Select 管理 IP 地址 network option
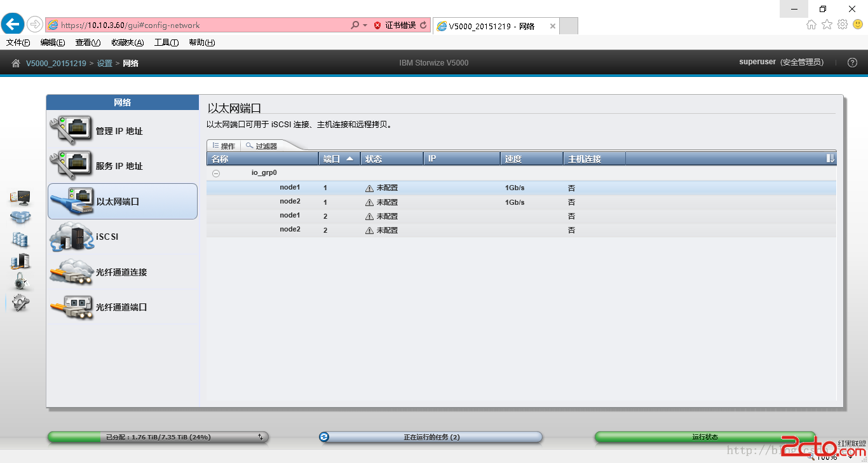Viewport: 868px width, 463px height. click(123, 131)
